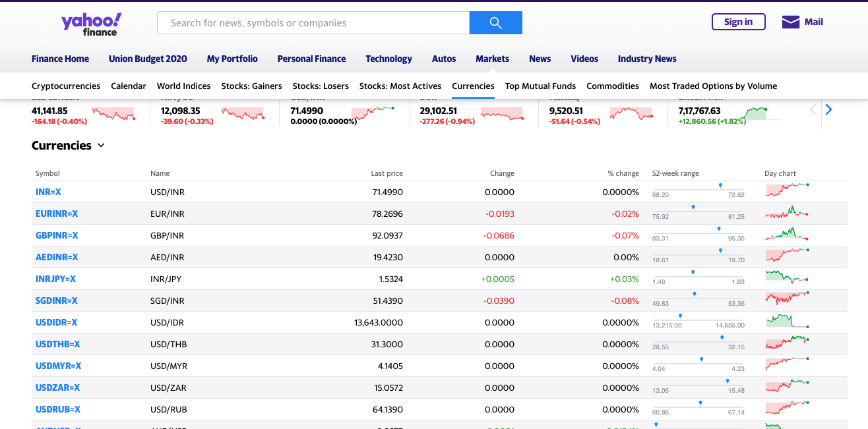Open the News section

(x=540, y=59)
